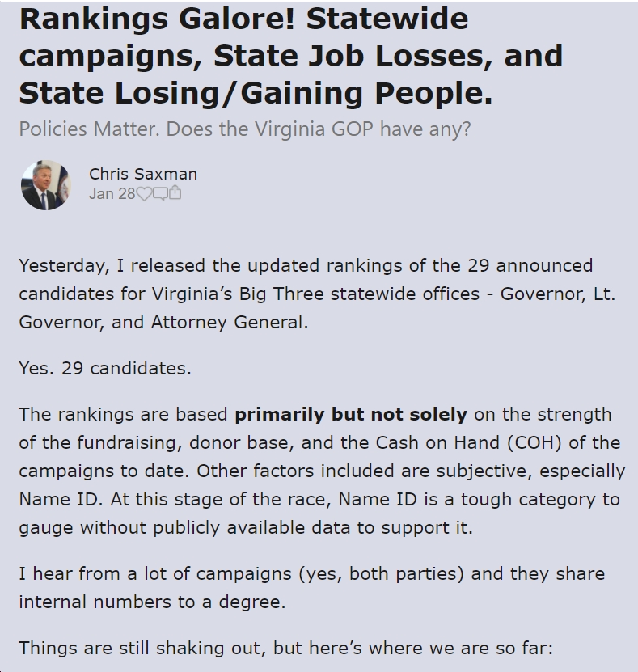Click line 'Things are still shaking out'
Image resolution: width=638 pixels, height=672 pixels.
[286, 648]
